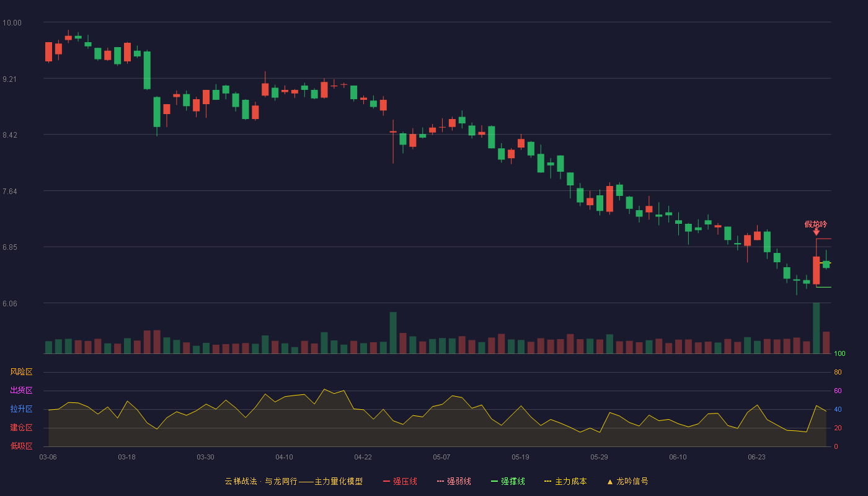Click the 出货区 zone label

pos(21,391)
